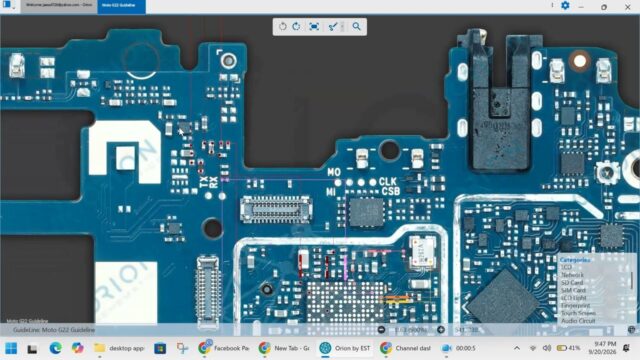Image resolution: width=640 pixels, height=360 pixels.
Task: Click the Categories list scrollbar
Action: pos(632,280)
